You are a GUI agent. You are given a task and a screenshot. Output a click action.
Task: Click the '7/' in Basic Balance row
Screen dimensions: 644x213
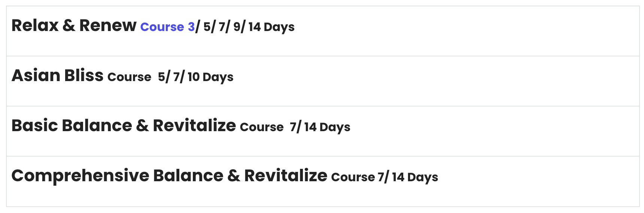(295, 127)
